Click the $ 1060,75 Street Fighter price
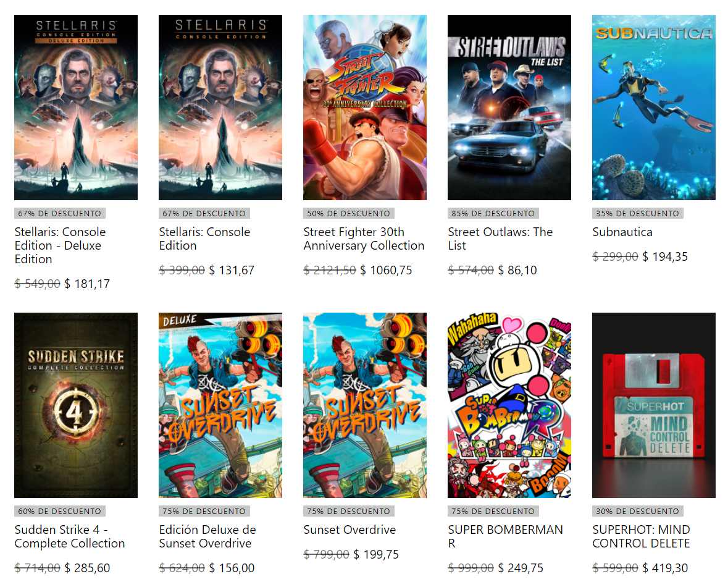Viewport: 728px width, 587px height. [386, 270]
